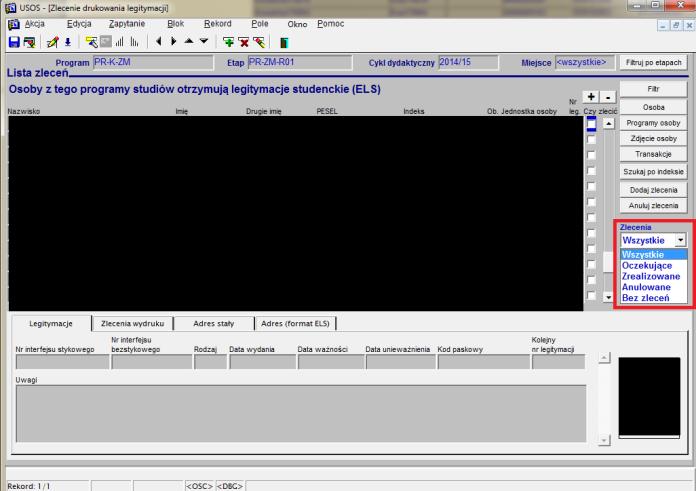Viewport: 696px width, 491px height.
Task: Switch to the Adres (format ELS) tab
Action: [295, 324]
